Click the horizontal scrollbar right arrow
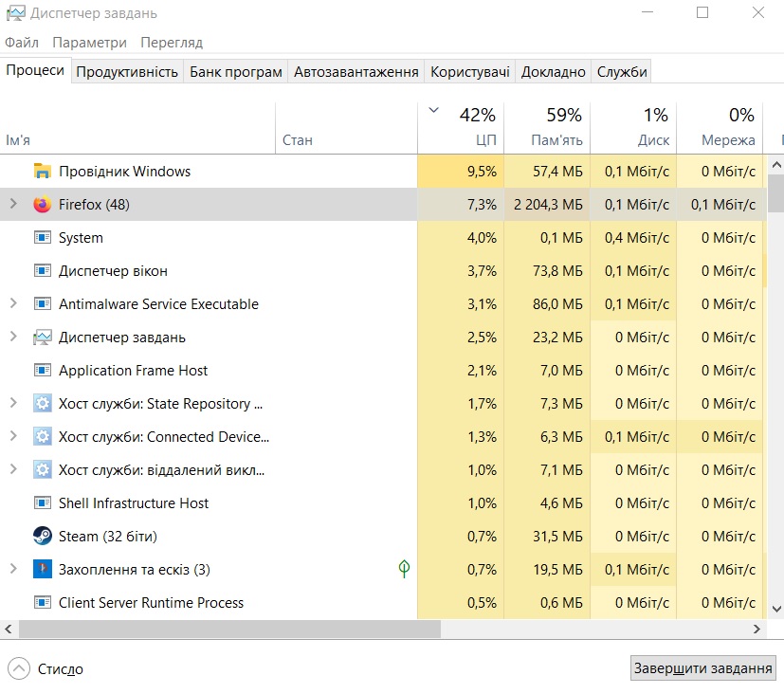Image resolution: width=784 pixels, height=694 pixels. coord(757,629)
